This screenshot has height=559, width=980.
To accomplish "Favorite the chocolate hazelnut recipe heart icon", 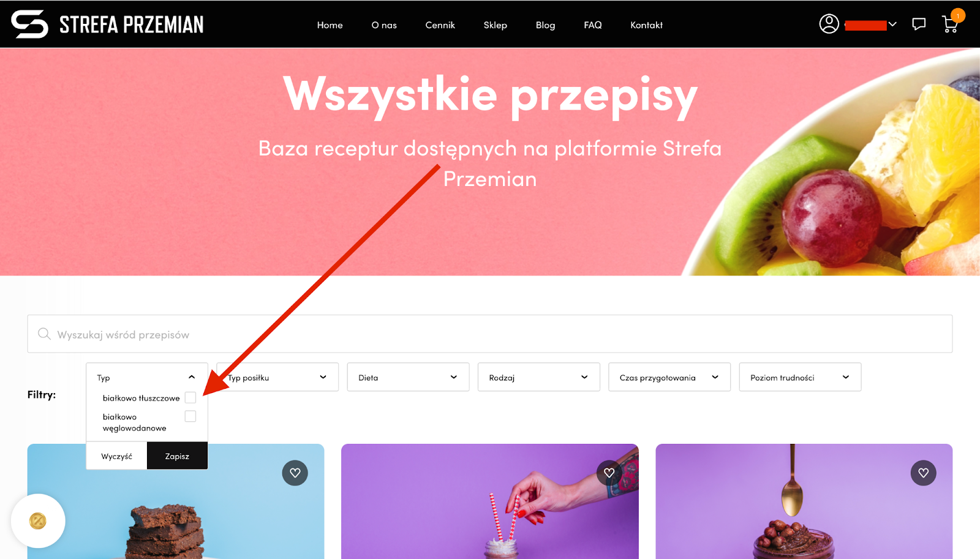I will pos(924,473).
